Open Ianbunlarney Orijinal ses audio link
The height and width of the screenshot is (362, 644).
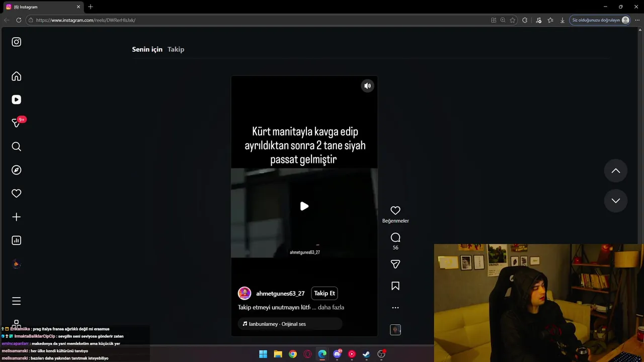click(x=290, y=324)
